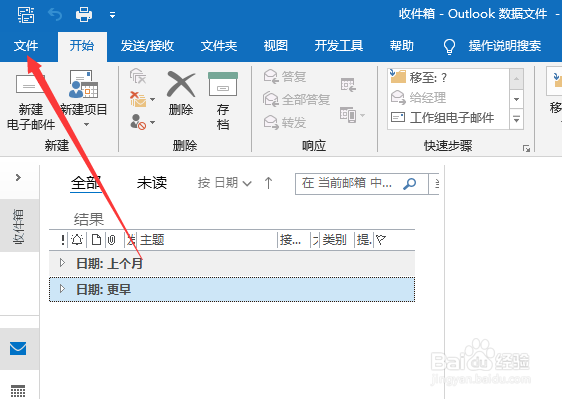562x399 pixels.
Task: Click the Undo arrow in quick access toolbar
Action: (55, 15)
